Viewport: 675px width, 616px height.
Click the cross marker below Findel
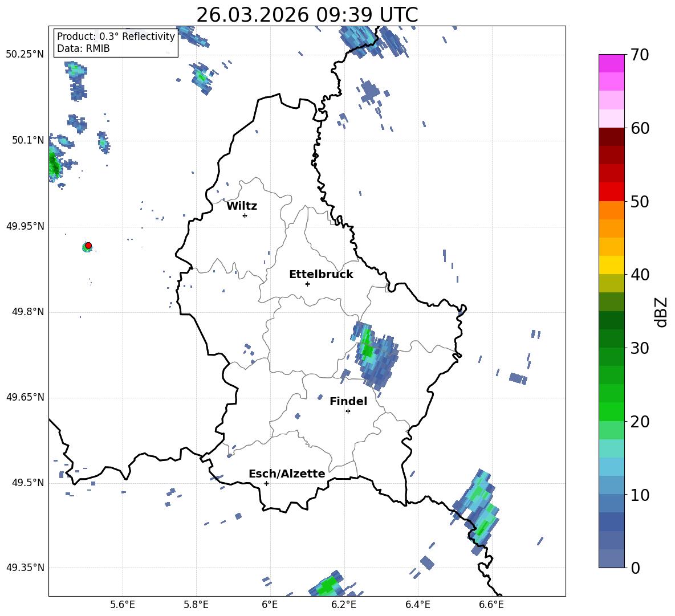[x=348, y=411]
